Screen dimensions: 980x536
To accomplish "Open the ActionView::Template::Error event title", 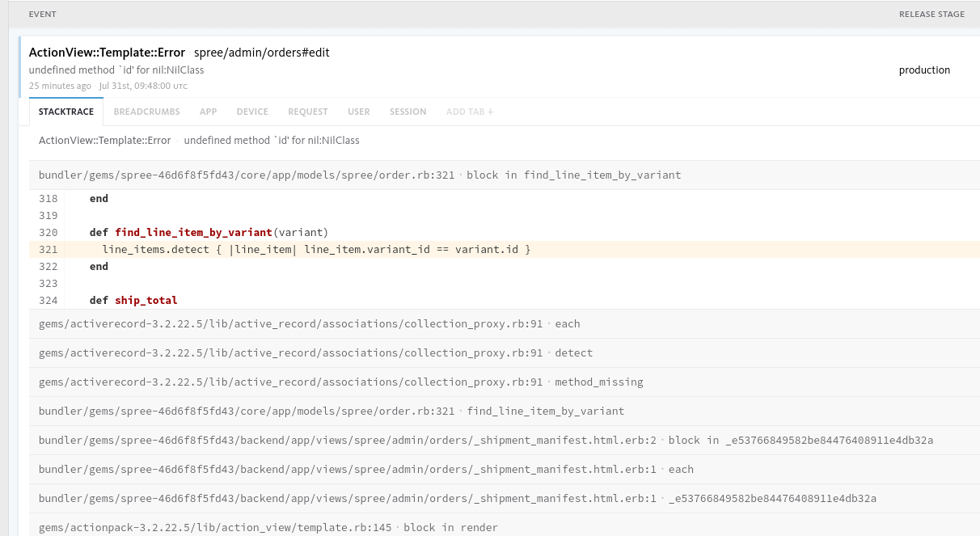I will pos(107,53).
